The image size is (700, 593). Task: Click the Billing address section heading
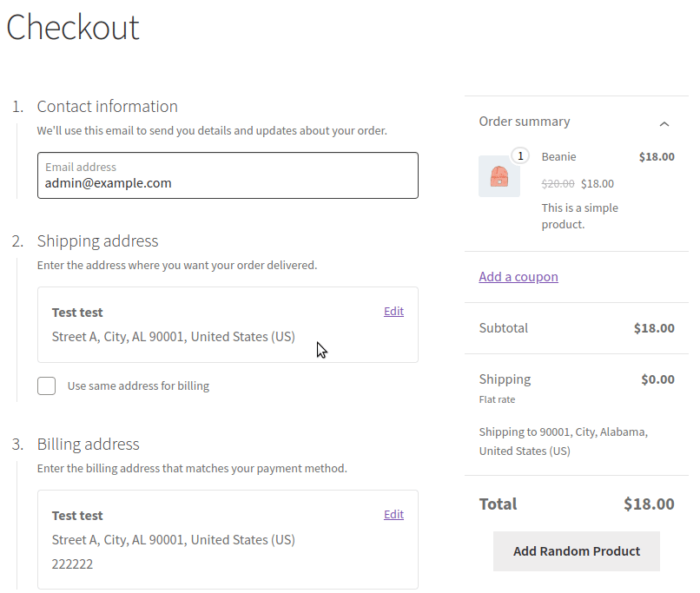(88, 445)
